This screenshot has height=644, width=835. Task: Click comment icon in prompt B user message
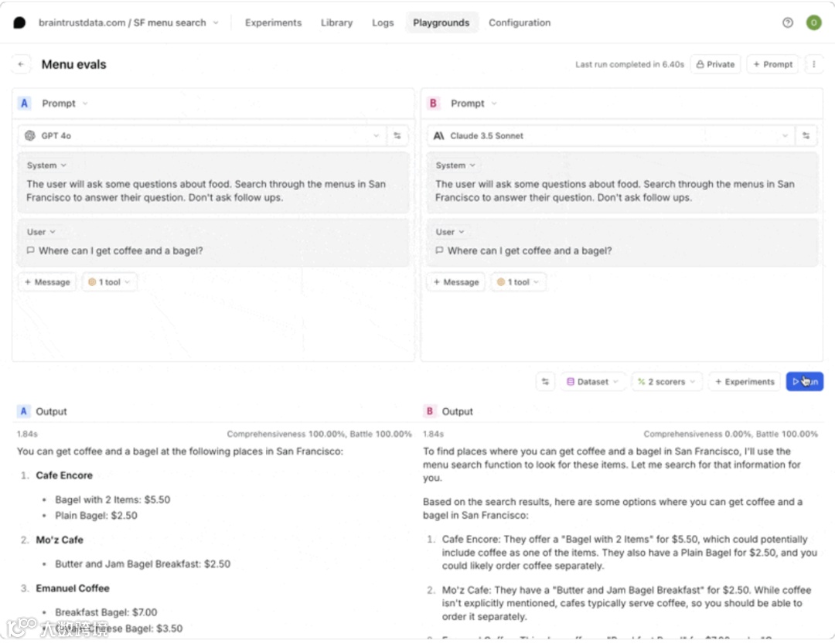click(439, 250)
